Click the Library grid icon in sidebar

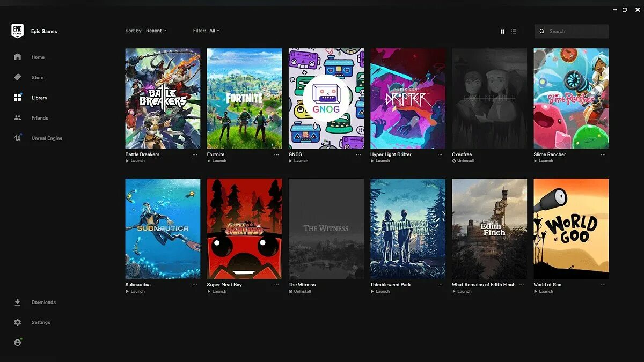click(17, 98)
